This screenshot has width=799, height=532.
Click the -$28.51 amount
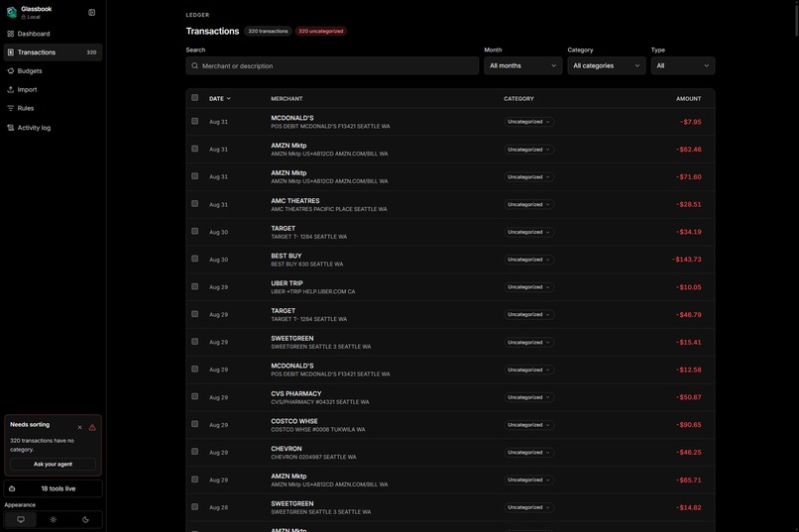(x=689, y=205)
